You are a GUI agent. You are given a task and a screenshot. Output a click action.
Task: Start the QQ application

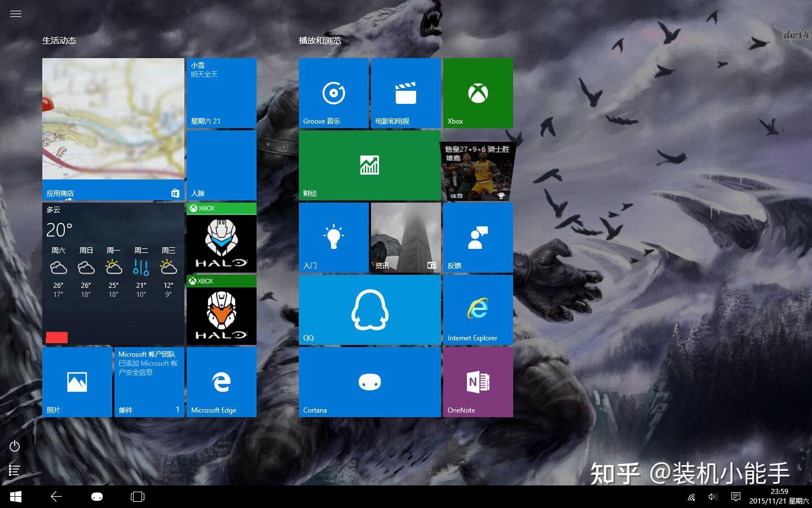pos(369,309)
